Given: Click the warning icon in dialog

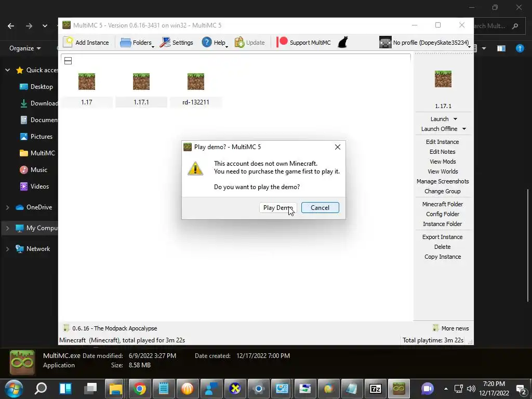Looking at the screenshot, I should click(195, 168).
